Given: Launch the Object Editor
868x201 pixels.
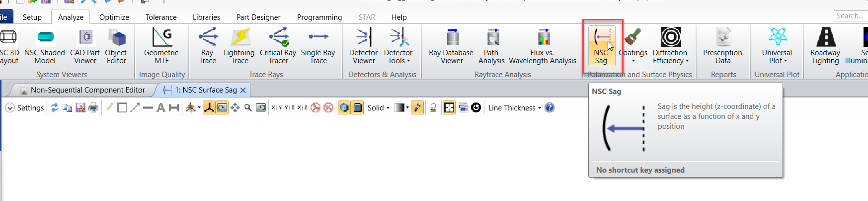Looking at the screenshot, I should [x=116, y=46].
